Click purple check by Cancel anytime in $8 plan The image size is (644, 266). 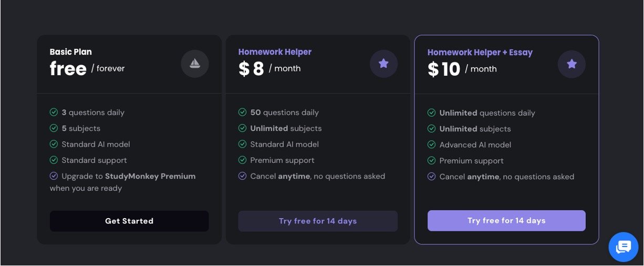coord(242,176)
